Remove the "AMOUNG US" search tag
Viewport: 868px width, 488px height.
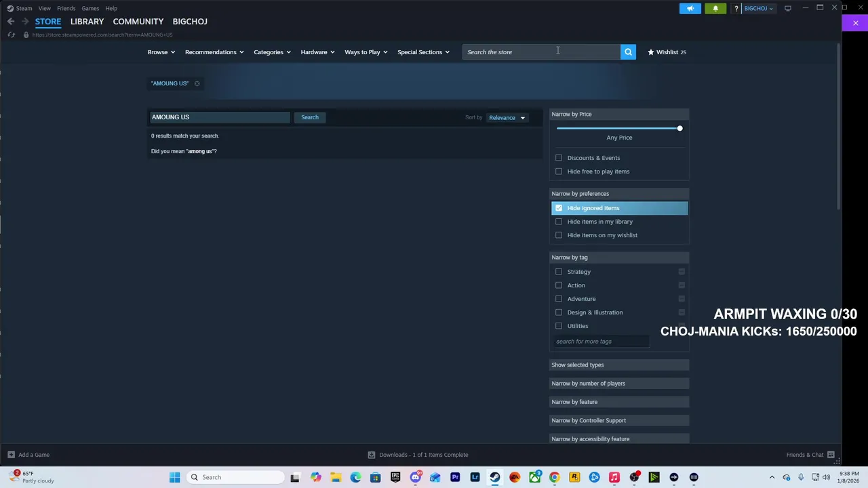tap(197, 83)
